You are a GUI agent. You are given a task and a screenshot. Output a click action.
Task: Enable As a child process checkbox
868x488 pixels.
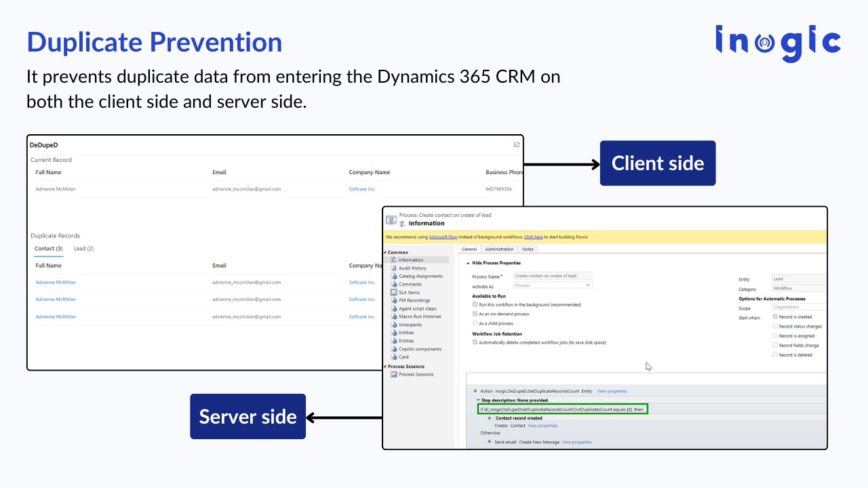point(475,323)
